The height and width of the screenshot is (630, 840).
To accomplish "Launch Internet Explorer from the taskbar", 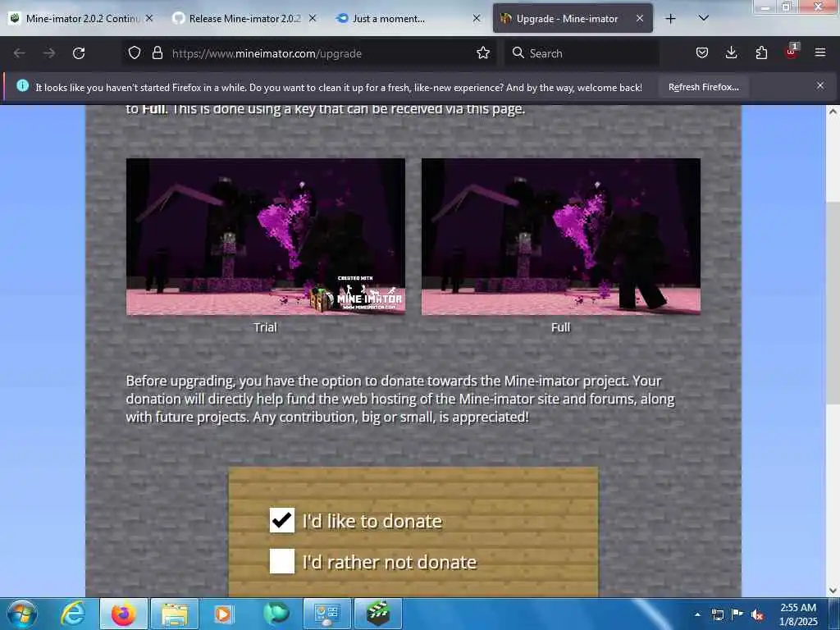I will pyautogui.click(x=73, y=614).
